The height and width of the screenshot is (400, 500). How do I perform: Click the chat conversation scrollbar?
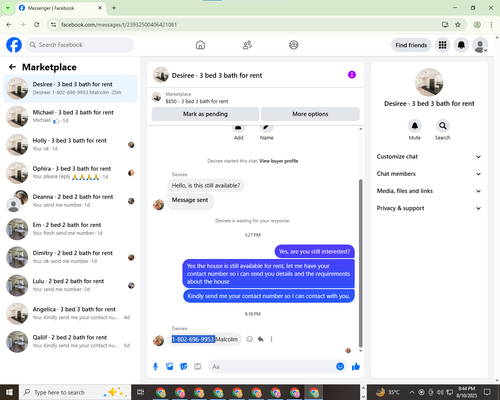pyautogui.click(x=360, y=263)
